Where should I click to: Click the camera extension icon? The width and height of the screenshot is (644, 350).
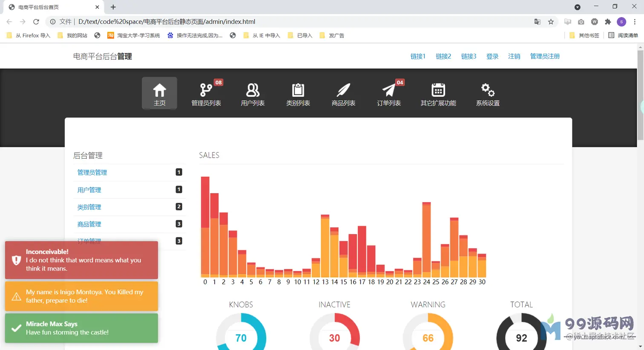click(581, 22)
